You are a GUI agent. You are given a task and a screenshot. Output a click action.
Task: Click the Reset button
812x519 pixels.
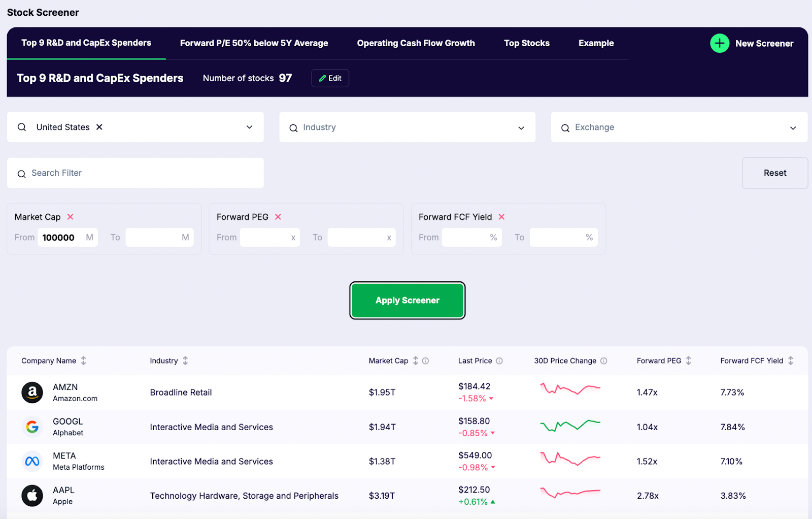775,173
